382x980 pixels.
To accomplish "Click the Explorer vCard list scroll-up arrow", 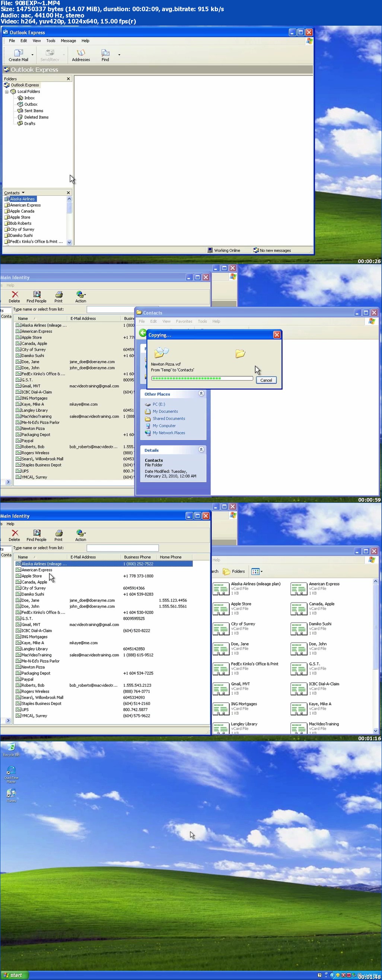I will [x=375, y=581].
